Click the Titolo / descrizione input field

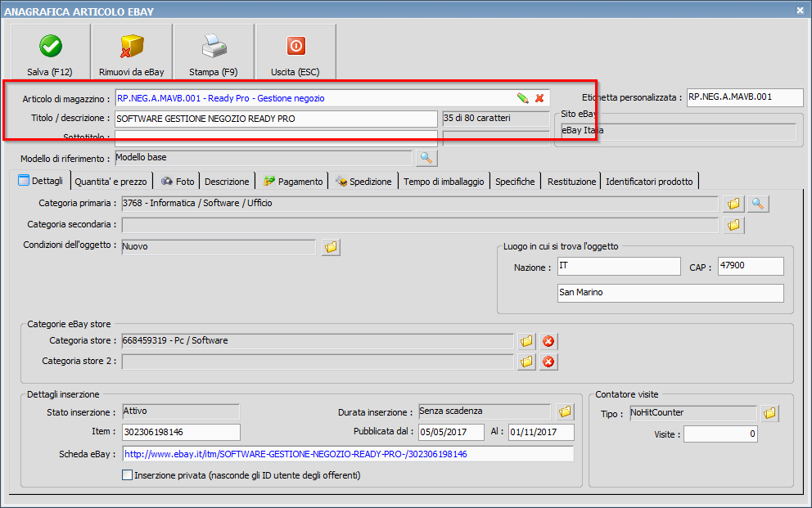tap(276, 119)
